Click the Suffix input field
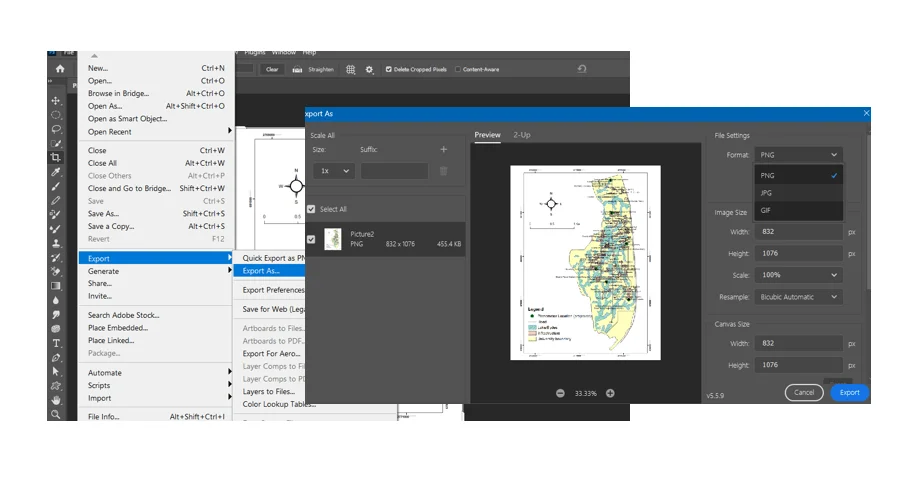This screenshot has height=480, width=897. pos(395,171)
